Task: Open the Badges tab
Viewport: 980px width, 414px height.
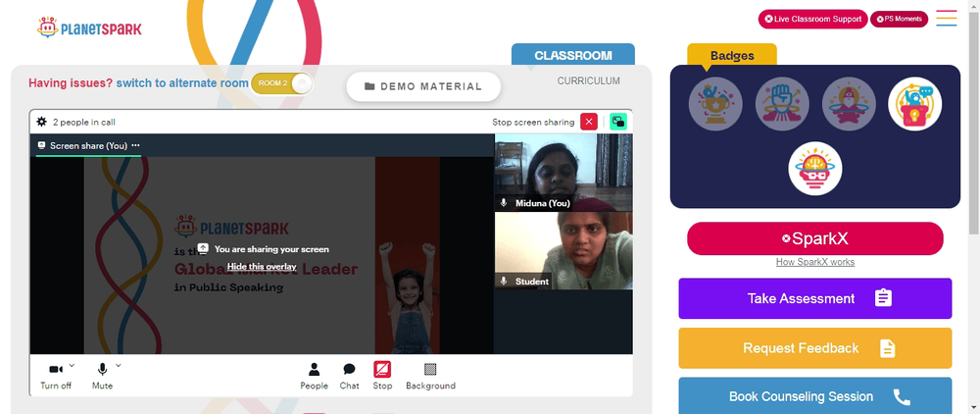Action: click(x=732, y=55)
